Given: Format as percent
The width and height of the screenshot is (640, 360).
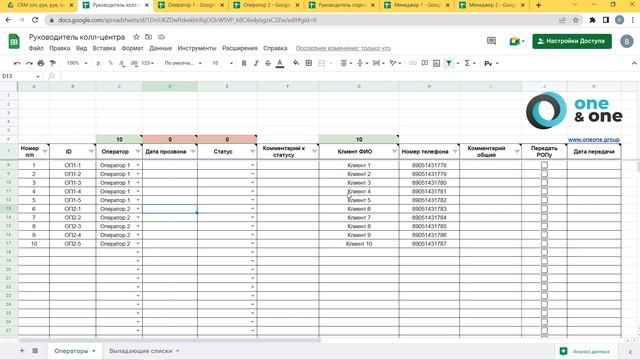Looking at the screenshot, I should coord(111,63).
